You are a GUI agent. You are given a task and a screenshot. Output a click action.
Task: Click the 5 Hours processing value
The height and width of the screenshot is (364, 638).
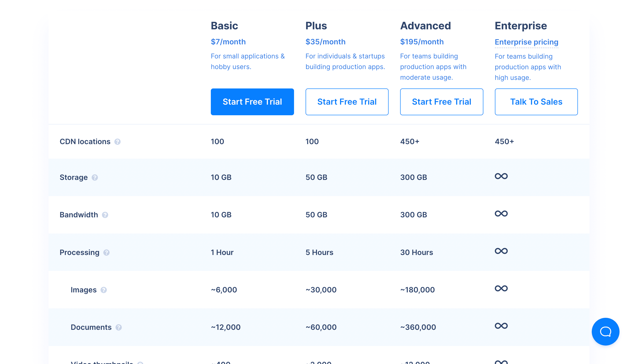[x=319, y=252]
